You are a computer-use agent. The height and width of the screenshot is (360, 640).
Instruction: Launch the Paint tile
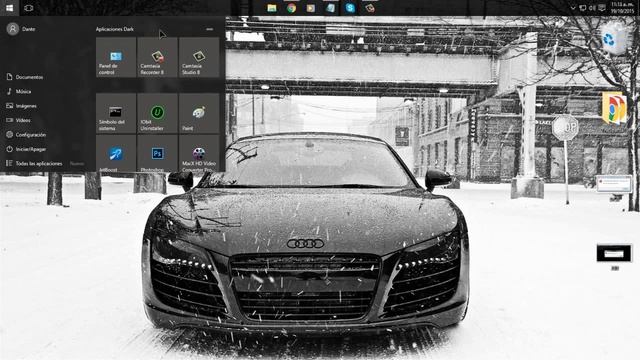199,113
